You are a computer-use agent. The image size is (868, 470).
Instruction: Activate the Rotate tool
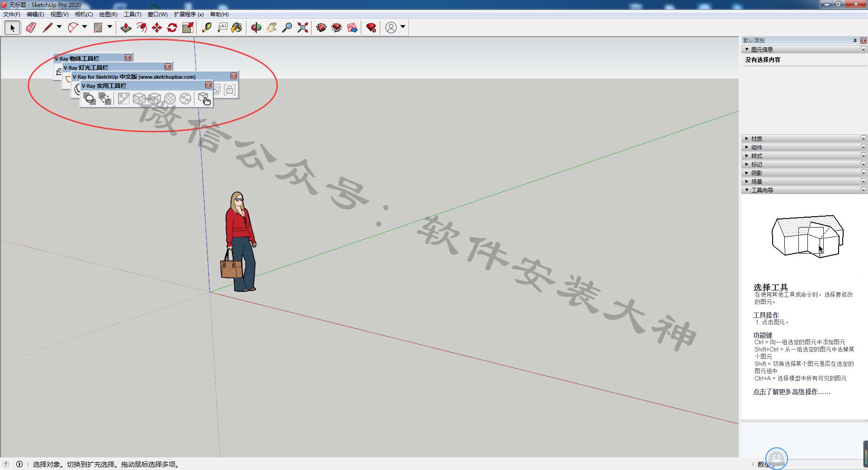click(x=172, y=28)
